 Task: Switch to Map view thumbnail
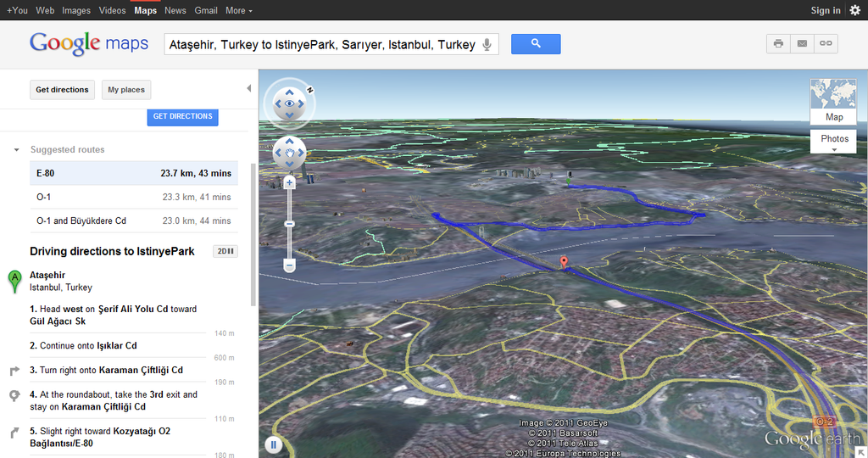[833, 102]
